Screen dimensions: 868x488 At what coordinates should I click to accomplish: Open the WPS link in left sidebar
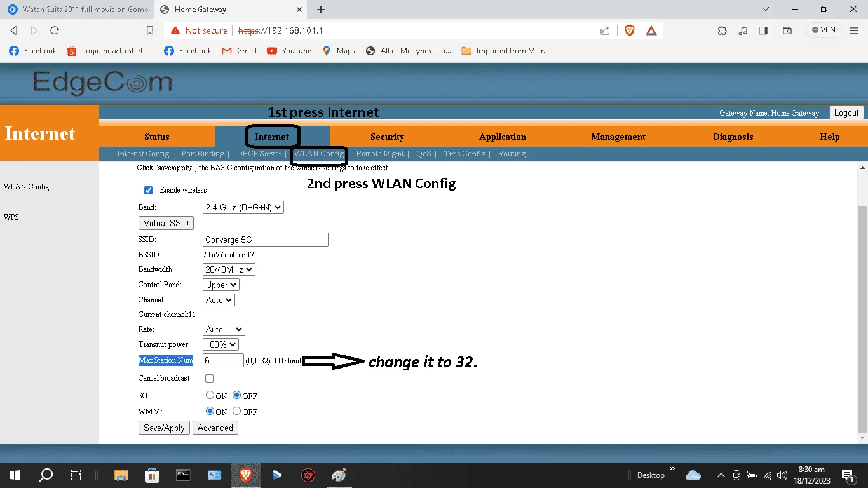coord(11,217)
